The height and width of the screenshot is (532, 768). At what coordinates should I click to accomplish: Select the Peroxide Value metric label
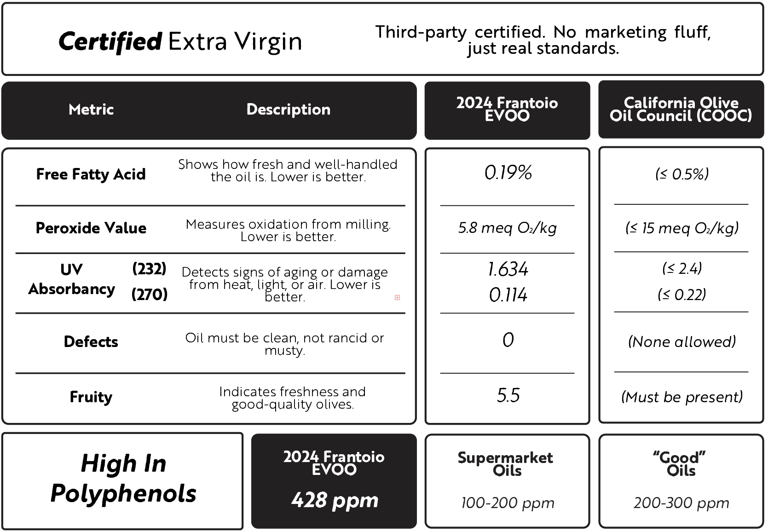[90, 229]
